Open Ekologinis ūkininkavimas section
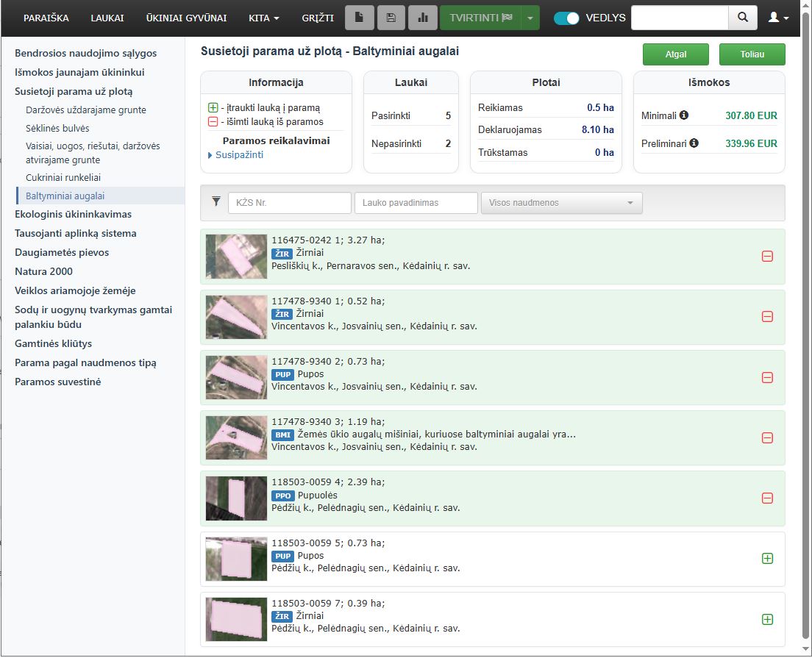The width and height of the screenshot is (812, 658). (x=73, y=215)
